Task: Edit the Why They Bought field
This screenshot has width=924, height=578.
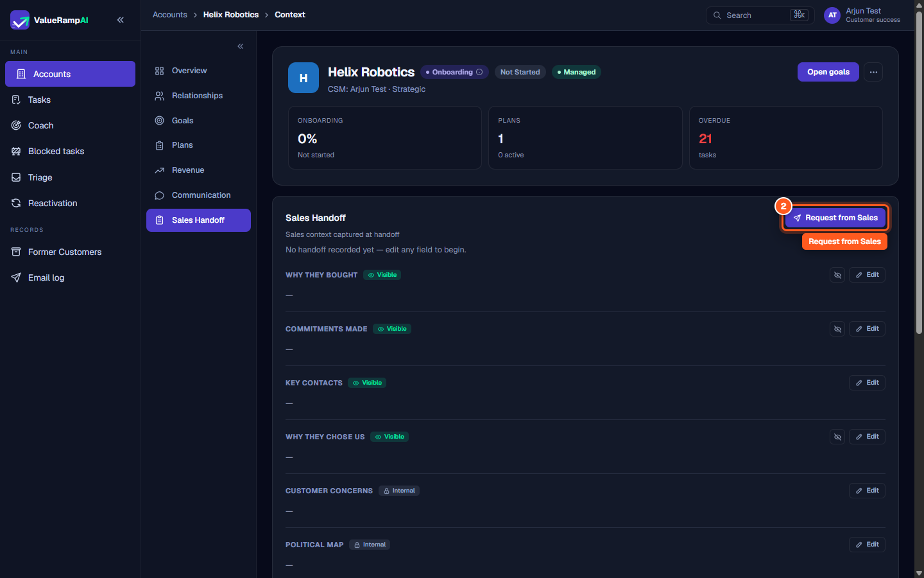Action: 868,275
